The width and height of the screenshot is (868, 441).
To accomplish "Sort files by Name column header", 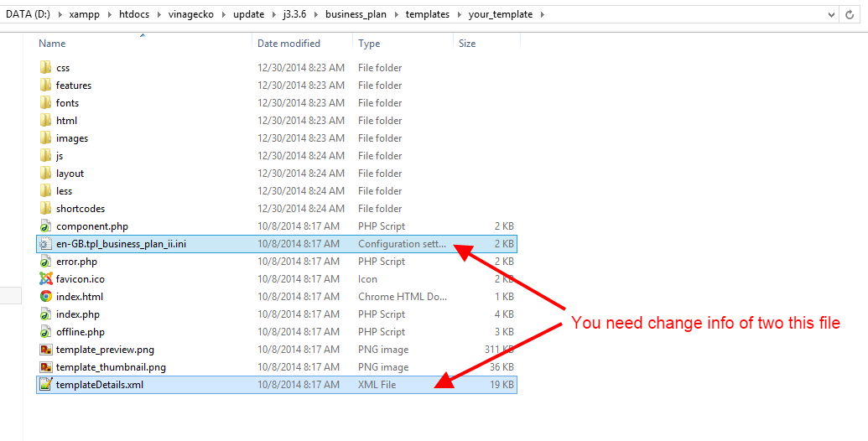I will tap(52, 44).
